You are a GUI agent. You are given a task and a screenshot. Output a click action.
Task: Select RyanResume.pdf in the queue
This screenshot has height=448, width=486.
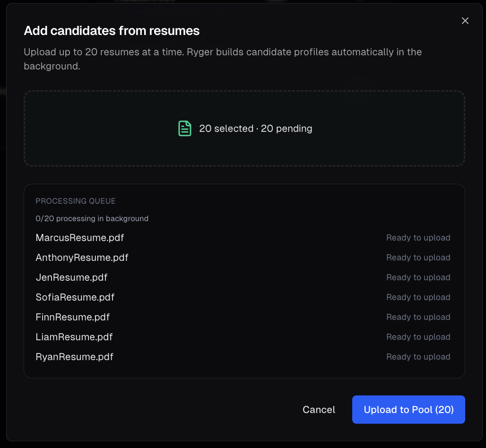point(74,357)
